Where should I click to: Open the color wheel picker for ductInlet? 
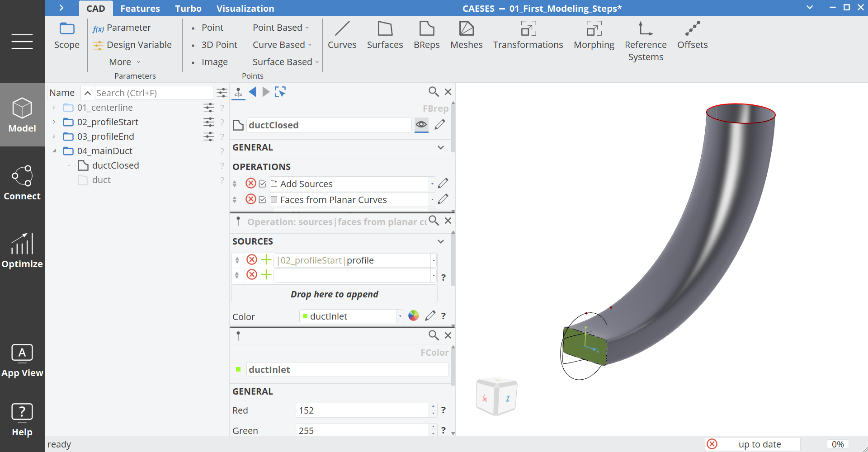click(x=413, y=315)
